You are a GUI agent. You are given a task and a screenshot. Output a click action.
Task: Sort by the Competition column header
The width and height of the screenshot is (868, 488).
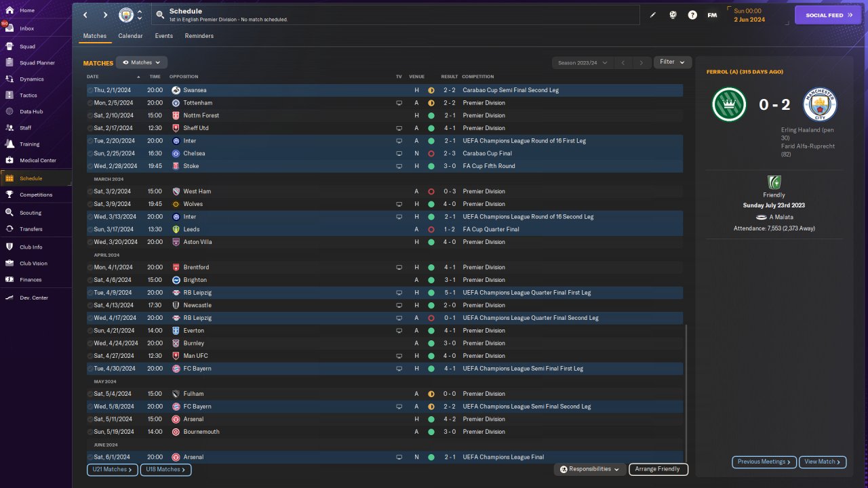[478, 77]
